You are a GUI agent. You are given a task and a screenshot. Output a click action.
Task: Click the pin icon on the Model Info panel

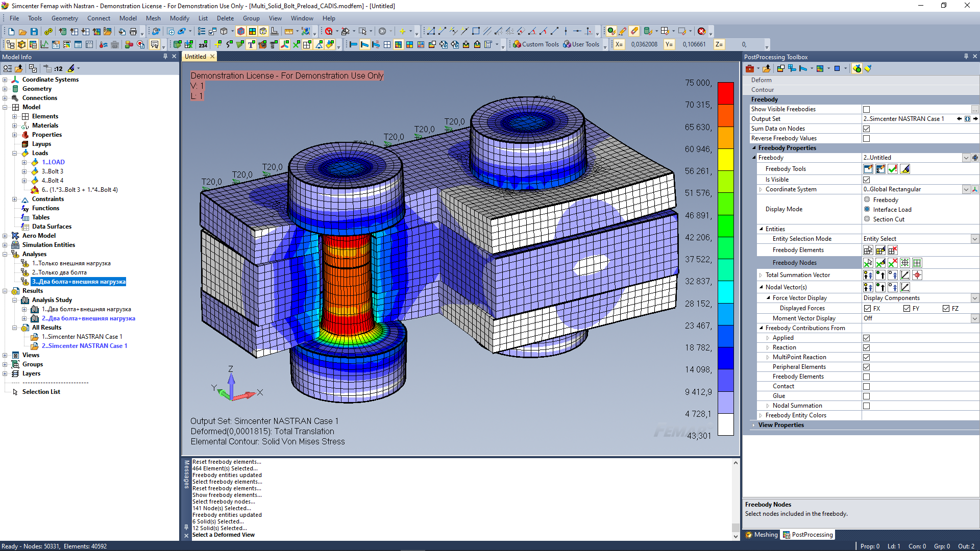point(166,56)
